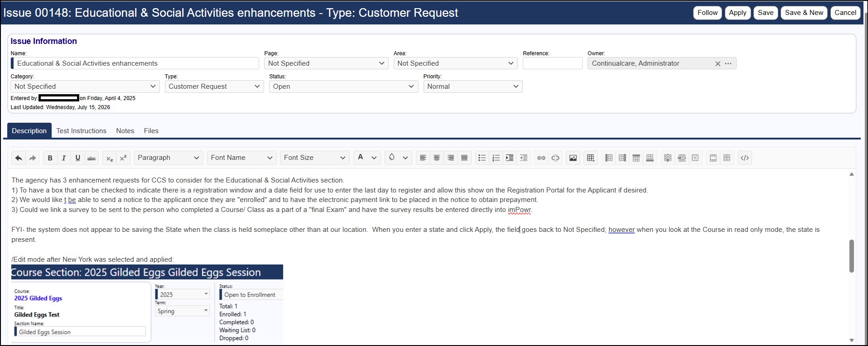Click the description editor vertical scrollbar thumb
This screenshot has width=868, height=346.
tap(852, 256)
